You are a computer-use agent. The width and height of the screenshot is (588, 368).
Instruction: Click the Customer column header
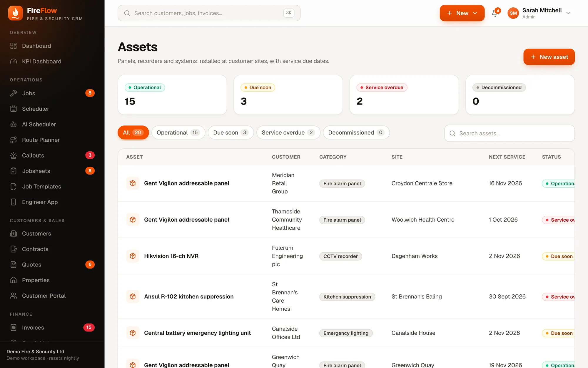[286, 157]
